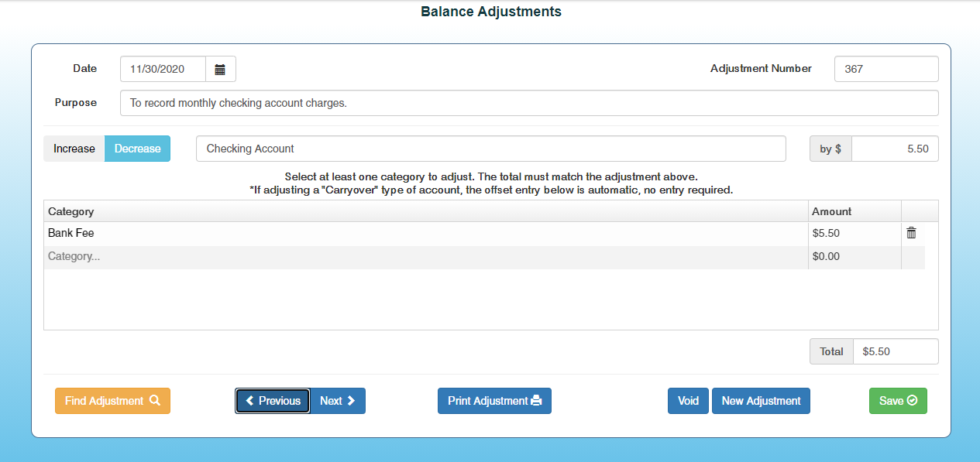Screen dimensions: 980x462
Task: Void this adjustment
Action: (688, 401)
